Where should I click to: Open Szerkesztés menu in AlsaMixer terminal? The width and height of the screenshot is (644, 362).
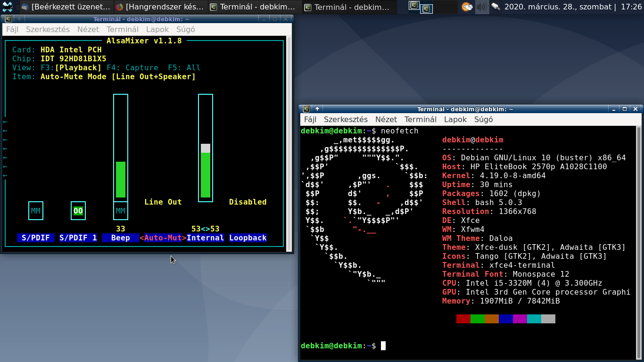pos(48,29)
